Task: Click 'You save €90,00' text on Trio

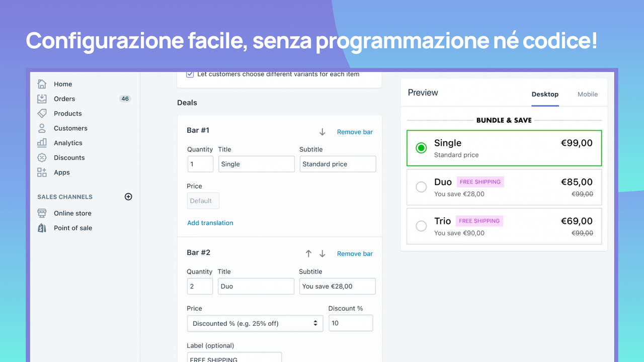Action: click(459, 233)
